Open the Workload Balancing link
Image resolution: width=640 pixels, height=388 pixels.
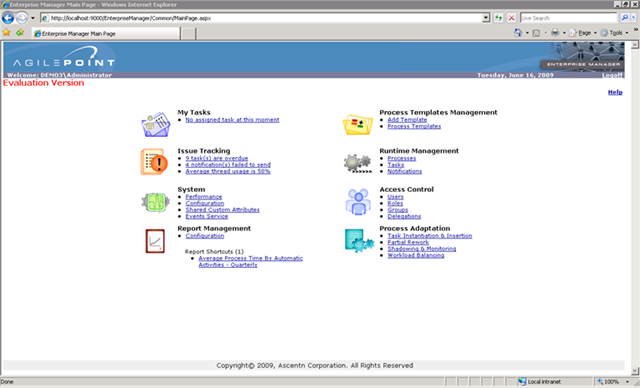pos(416,255)
